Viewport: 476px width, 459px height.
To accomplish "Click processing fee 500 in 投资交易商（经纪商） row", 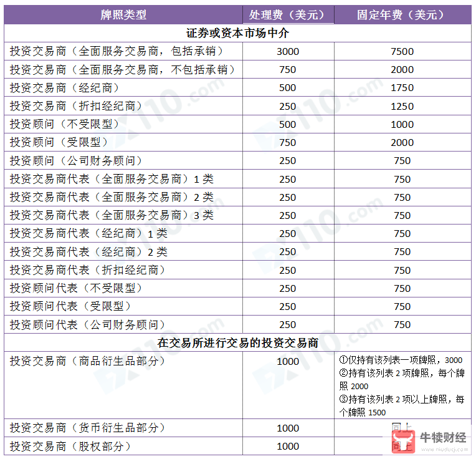I will pos(288,88).
